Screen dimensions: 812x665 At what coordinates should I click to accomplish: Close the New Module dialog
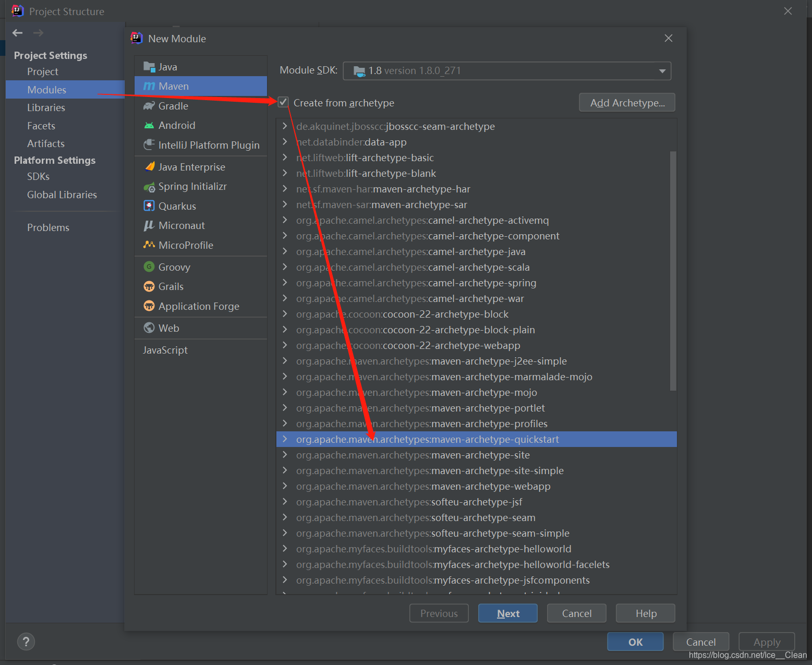click(669, 38)
